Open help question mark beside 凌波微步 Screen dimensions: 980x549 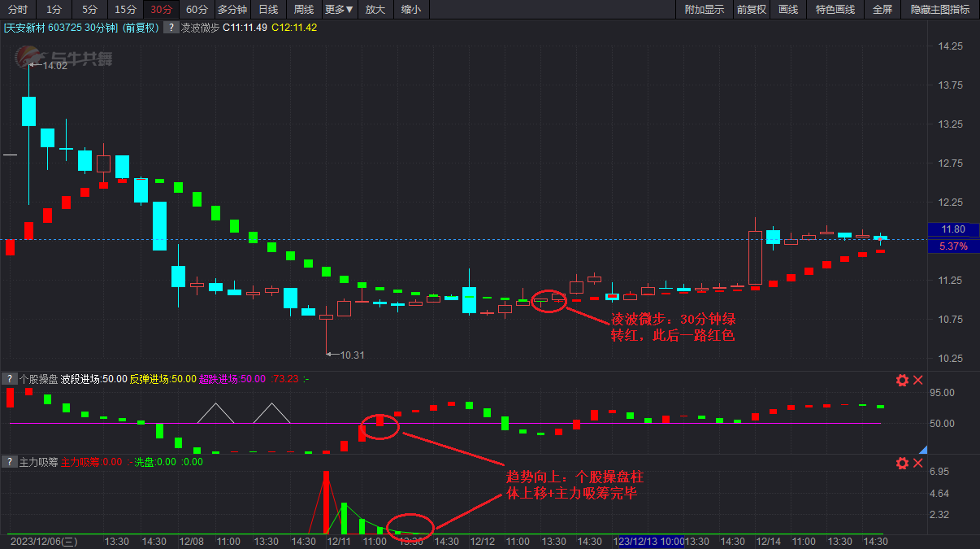coord(171,28)
